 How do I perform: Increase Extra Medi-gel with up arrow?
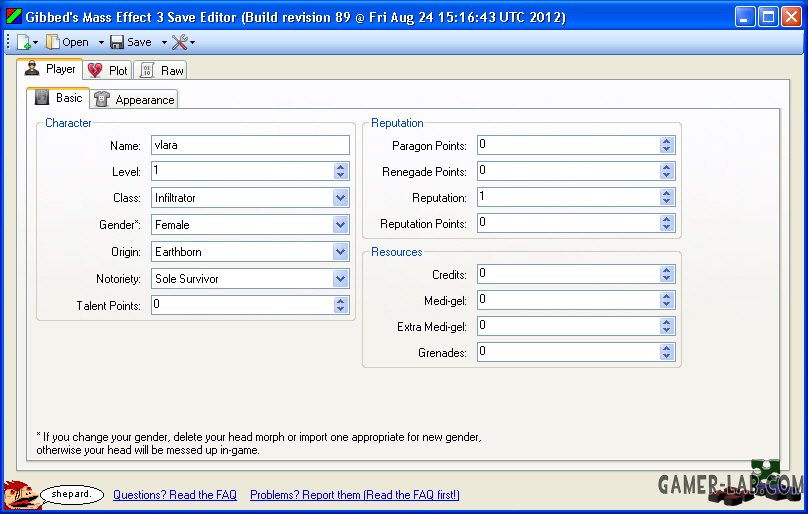click(666, 322)
